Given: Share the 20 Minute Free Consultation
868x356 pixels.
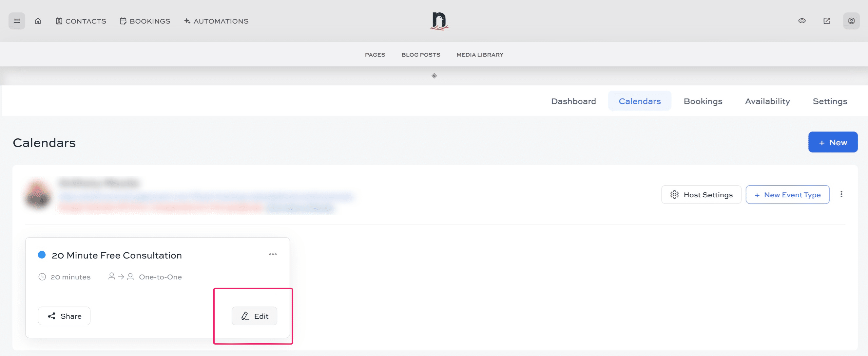Looking at the screenshot, I should [x=64, y=316].
